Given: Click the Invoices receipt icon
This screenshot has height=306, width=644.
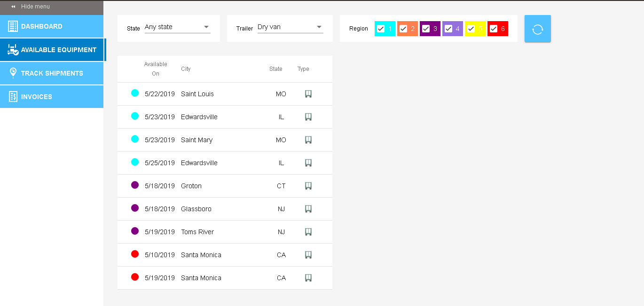Looking at the screenshot, I should [13, 97].
